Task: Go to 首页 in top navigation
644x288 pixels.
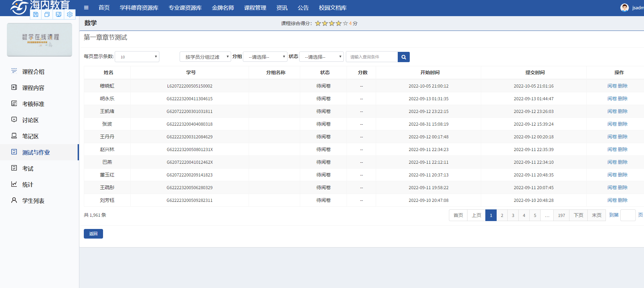Action: pos(104,8)
